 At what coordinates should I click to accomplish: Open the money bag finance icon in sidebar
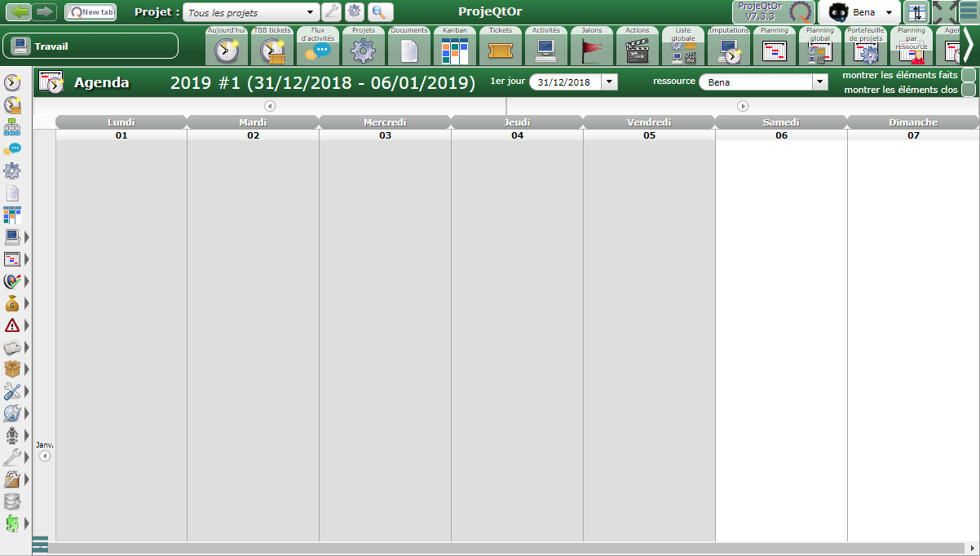click(12, 303)
